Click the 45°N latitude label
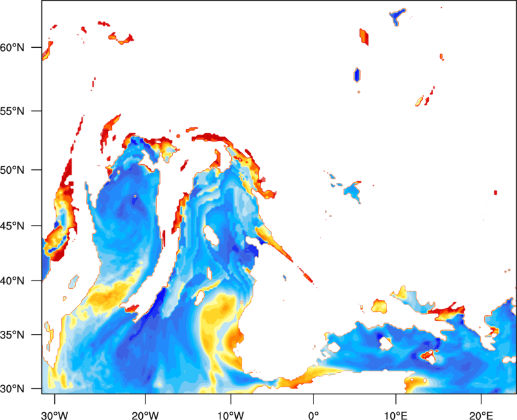 (12, 226)
